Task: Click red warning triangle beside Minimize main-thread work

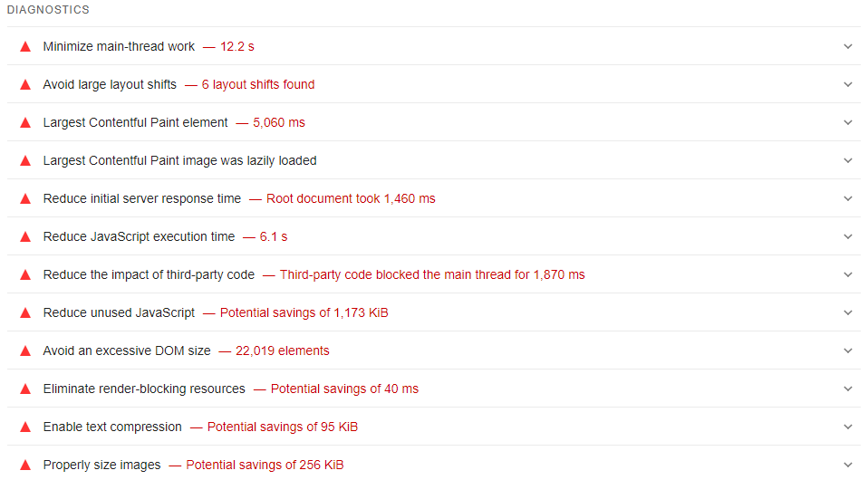Action: click(25, 46)
